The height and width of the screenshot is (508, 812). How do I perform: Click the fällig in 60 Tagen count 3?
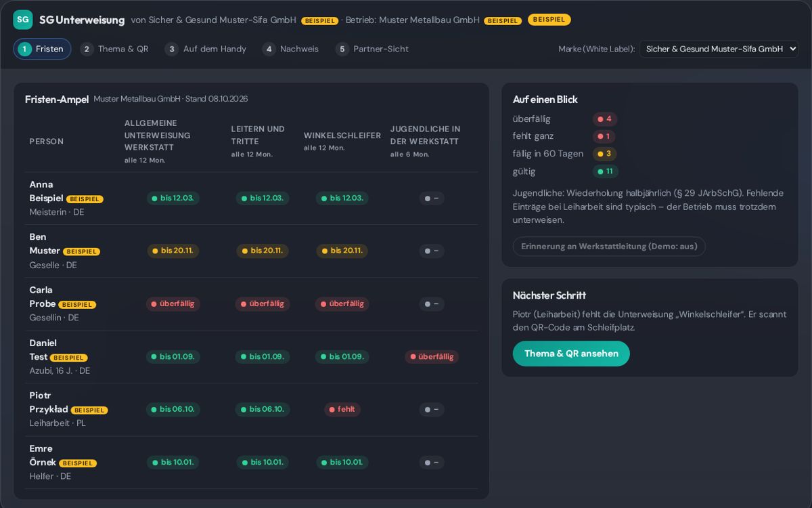604,154
